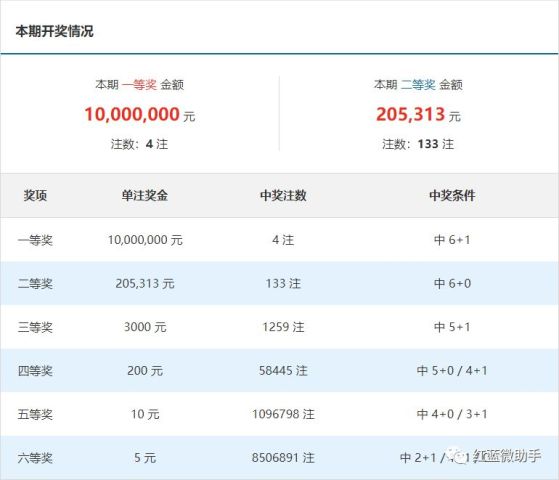The height and width of the screenshot is (480, 559).
Task: Click the 红蓝微助手 watermark logo
Action: pyautogui.click(x=496, y=456)
